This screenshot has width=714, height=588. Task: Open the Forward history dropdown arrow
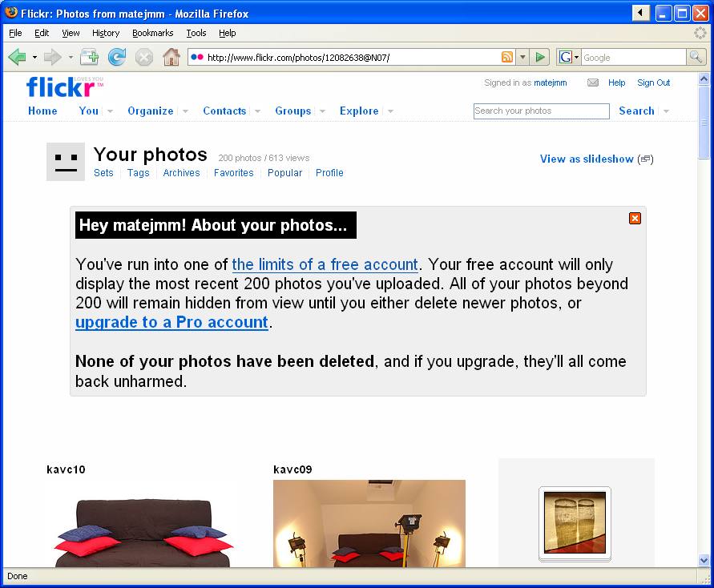pos(71,58)
